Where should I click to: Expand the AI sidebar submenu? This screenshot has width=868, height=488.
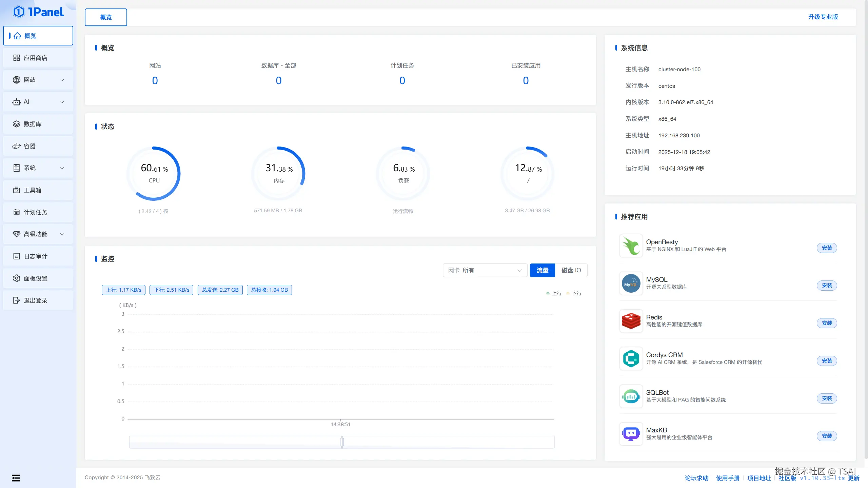click(62, 102)
